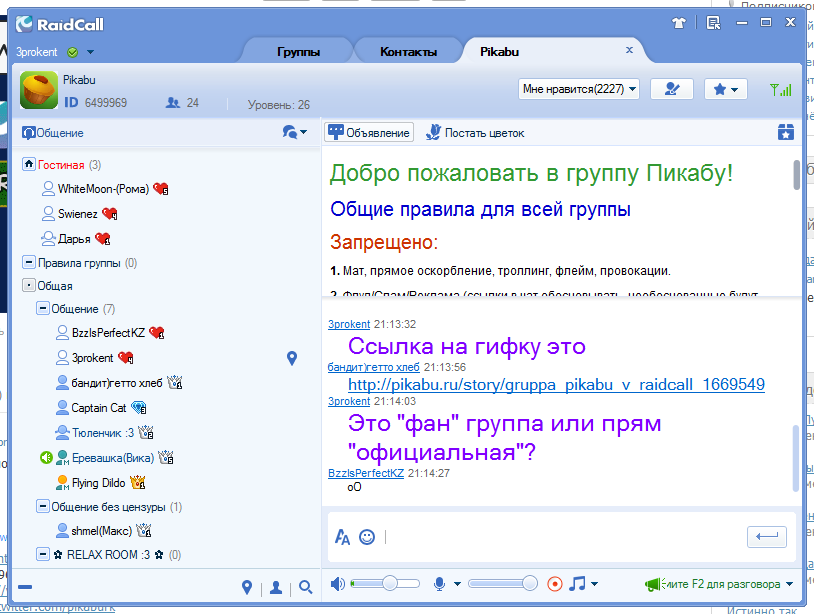Toggle the Общая channel expander
Viewport: 814px width, 614px height.
point(29,285)
